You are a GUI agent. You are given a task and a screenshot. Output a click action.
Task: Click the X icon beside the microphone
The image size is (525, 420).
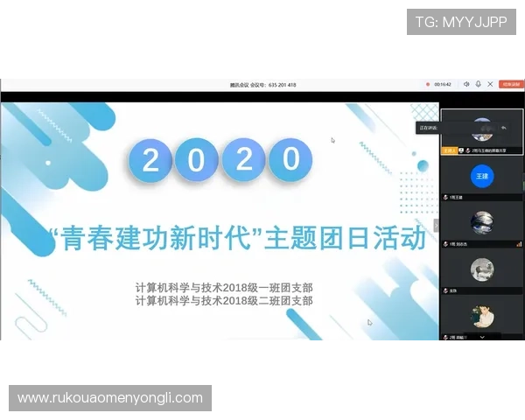490,84
